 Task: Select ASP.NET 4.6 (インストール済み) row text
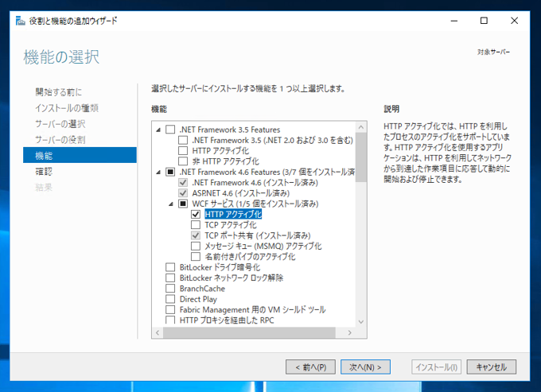pos(241,193)
